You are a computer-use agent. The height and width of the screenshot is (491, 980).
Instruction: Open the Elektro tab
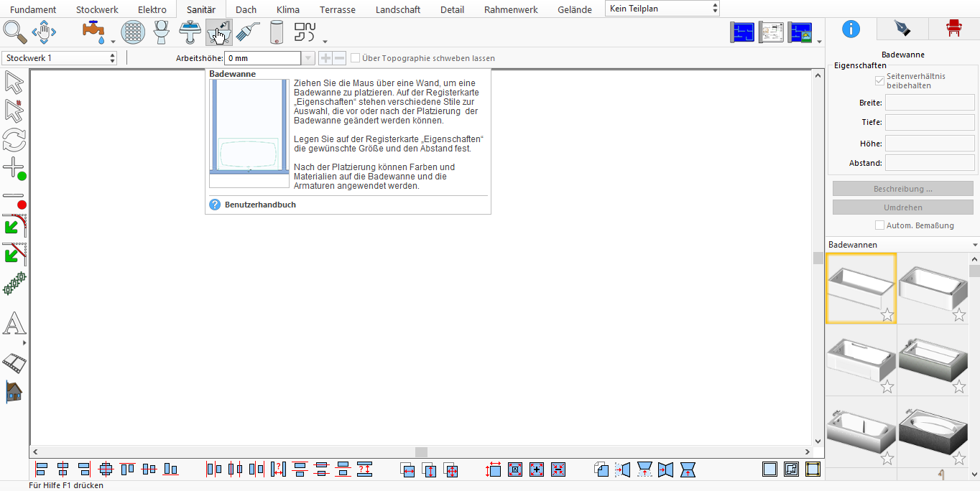(x=152, y=9)
